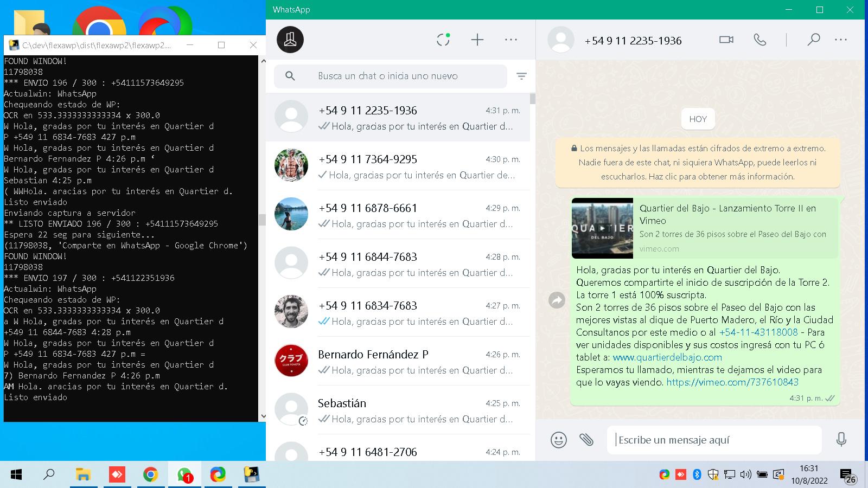Screen dimensions: 868x488
Task: Start a video call with +54 9 11 2235-1936
Action: pyautogui.click(x=726, y=40)
